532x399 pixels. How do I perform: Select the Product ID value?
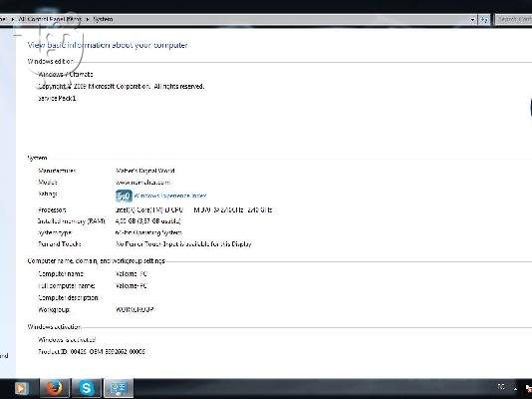[x=108, y=352]
